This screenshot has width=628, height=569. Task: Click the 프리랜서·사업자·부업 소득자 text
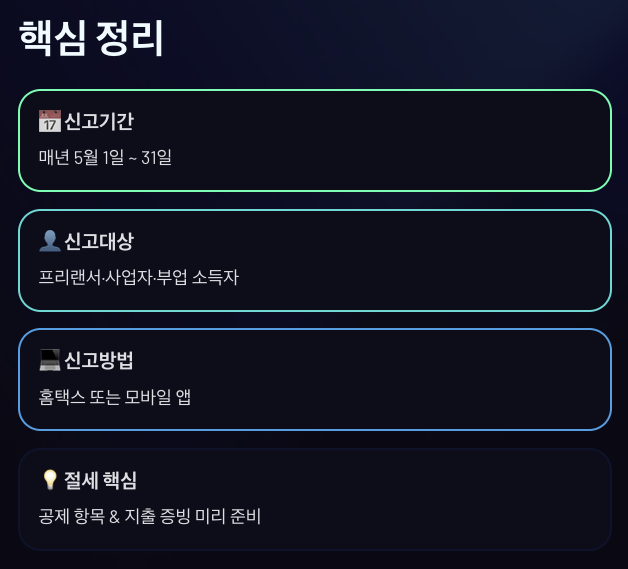coord(139,277)
